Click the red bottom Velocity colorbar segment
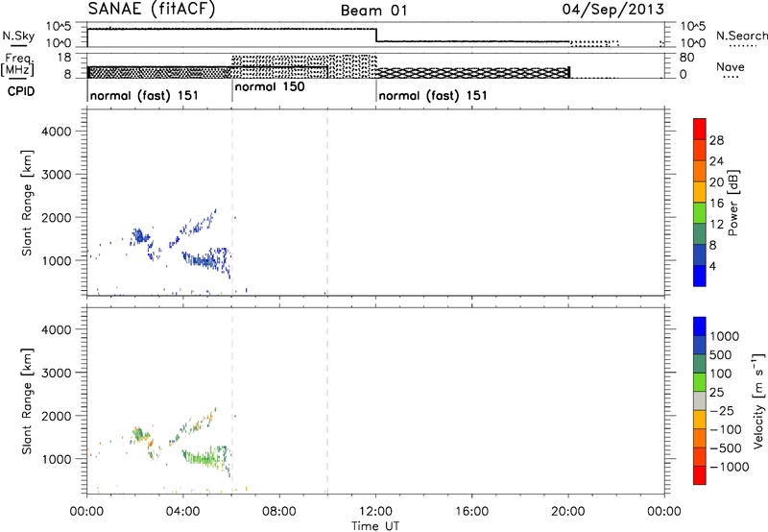 coord(700,475)
